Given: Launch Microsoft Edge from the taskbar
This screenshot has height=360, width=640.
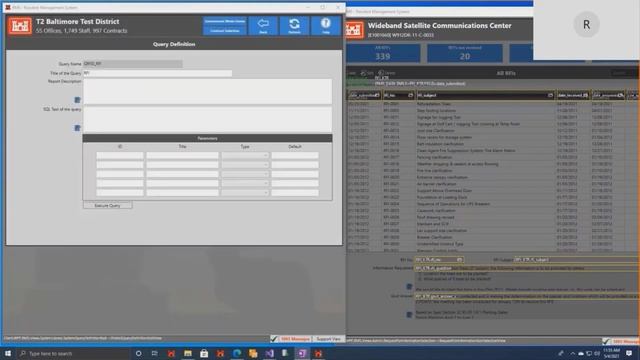Looking at the screenshot, I should coord(237,353).
